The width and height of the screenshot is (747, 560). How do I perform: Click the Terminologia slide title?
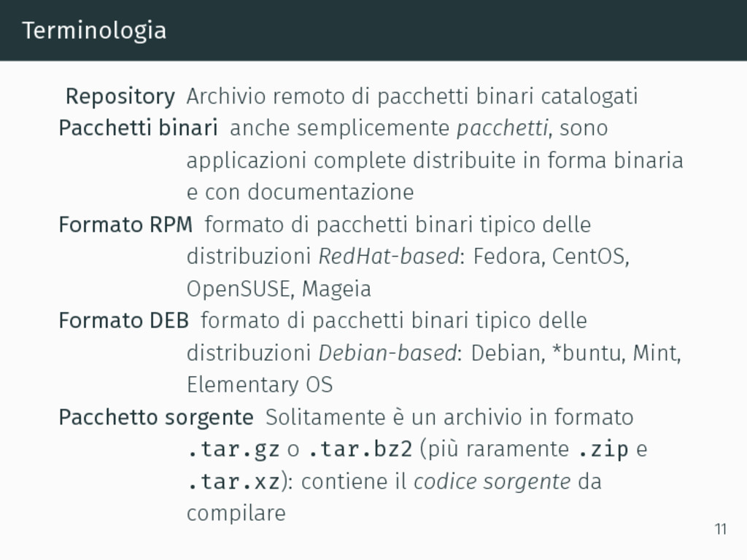[x=94, y=31]
